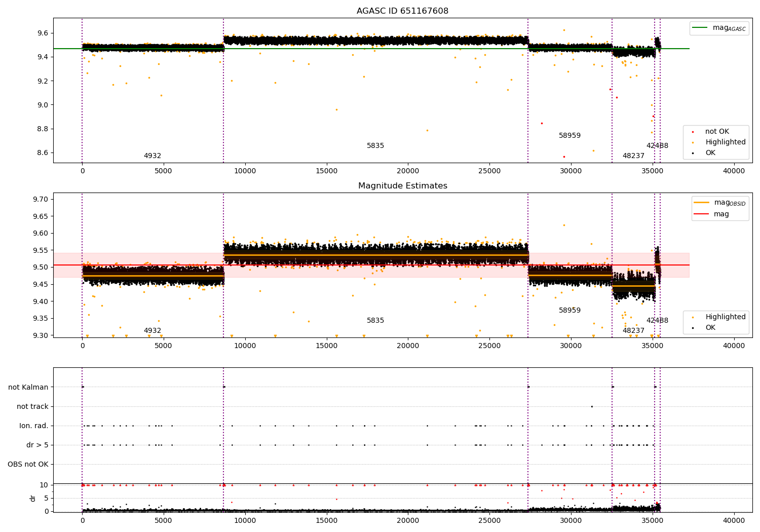Click OBSID label 58959 in top plot

click(569, 136)
